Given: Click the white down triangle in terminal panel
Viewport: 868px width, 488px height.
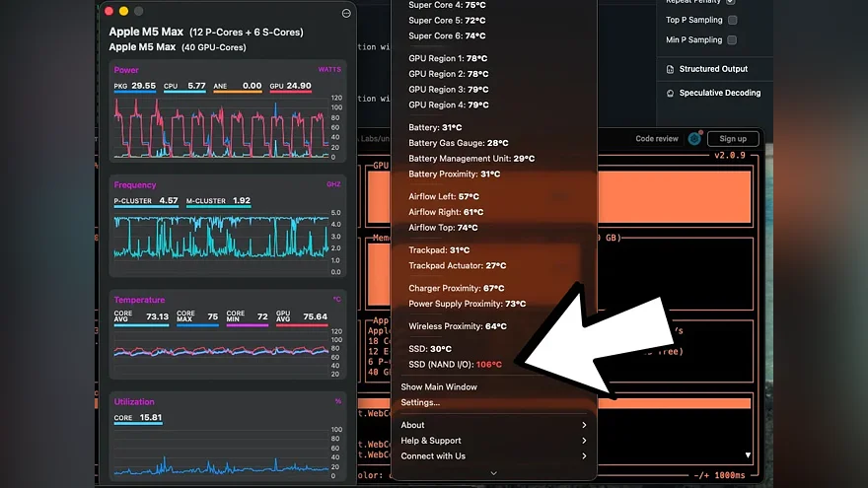Looking at the screenshot, I should (748, 454).
